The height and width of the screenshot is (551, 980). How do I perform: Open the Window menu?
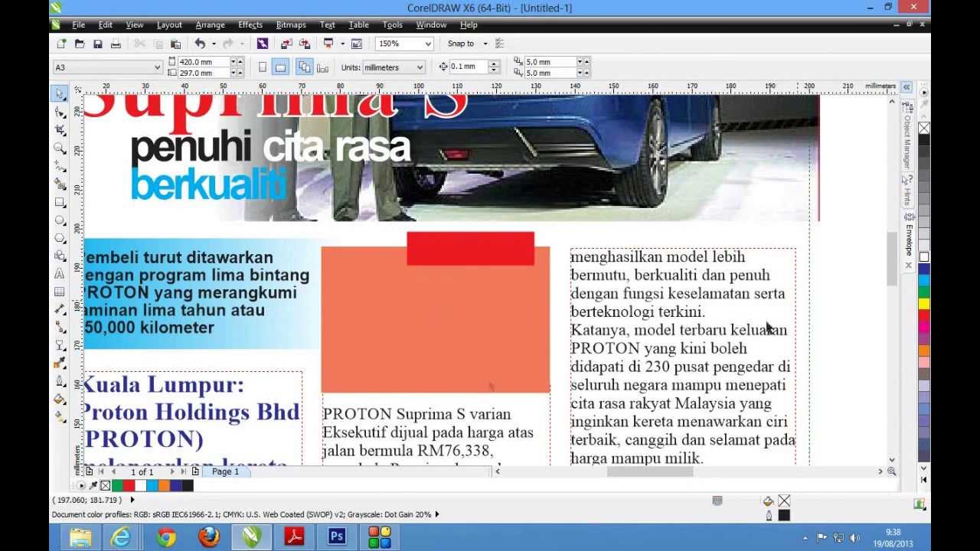(x=431, y=25)
